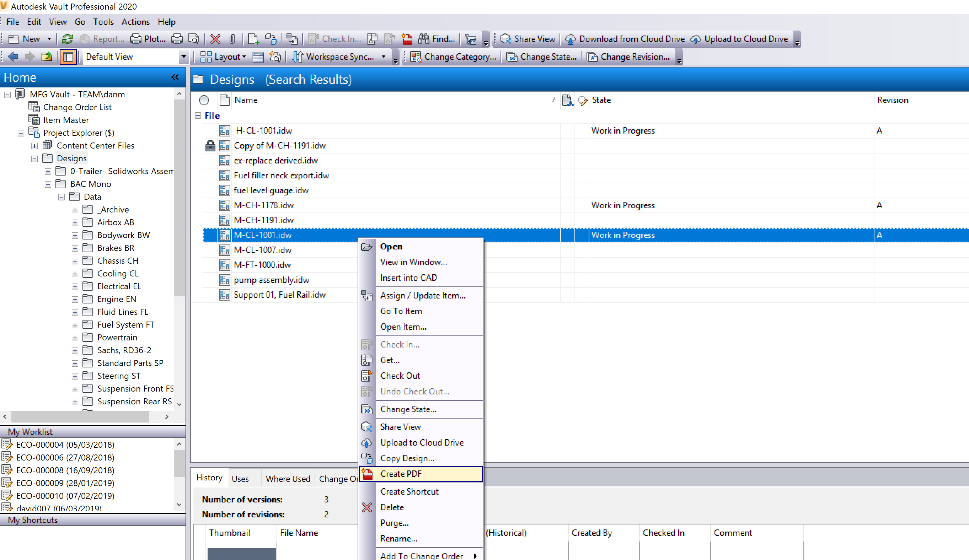
Task: Collapse the Project Explorer node
Action: [x=21, y=133]
